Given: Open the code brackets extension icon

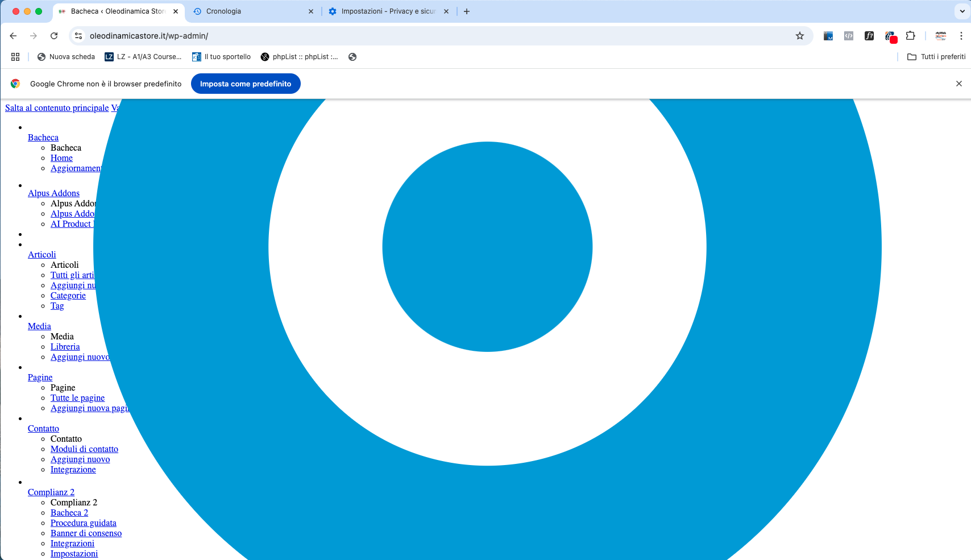Looking at the screenshot, I should point(849,36).
